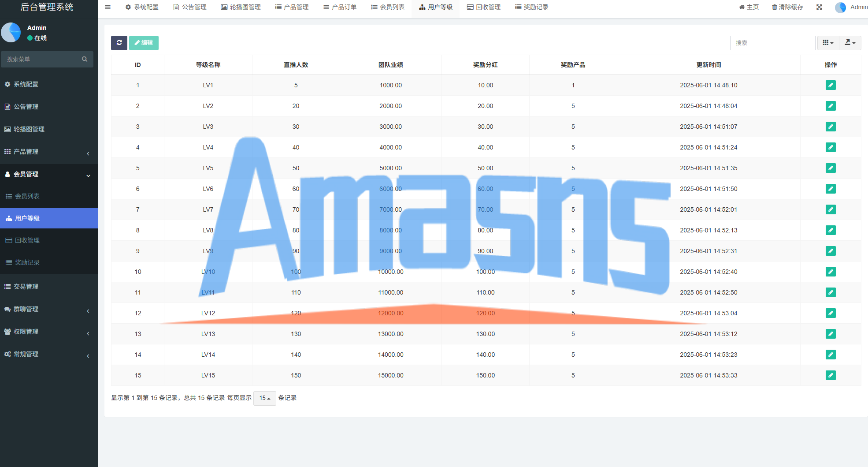
Task: Open 奖励记录 in the sidebar
Action: click(x=27, y=262)
